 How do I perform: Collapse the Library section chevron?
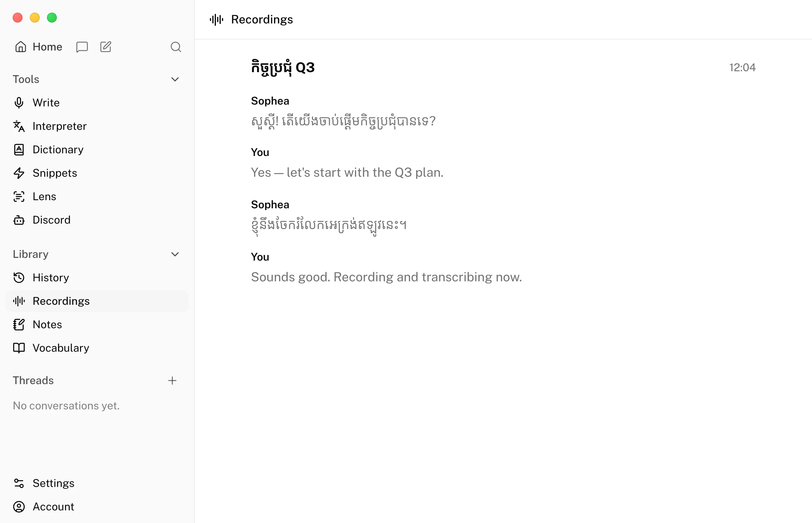point(175,254)
